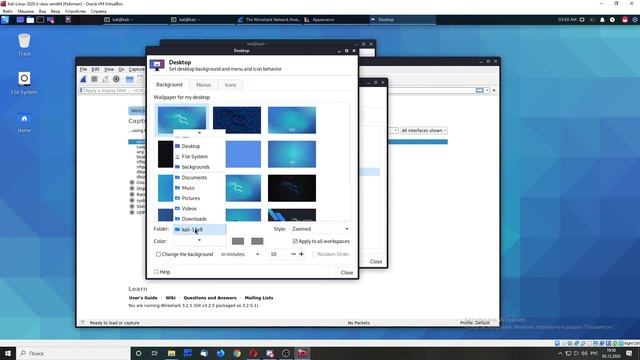
Task: Toggle Random Order checkbox
Action: point(314,254)
